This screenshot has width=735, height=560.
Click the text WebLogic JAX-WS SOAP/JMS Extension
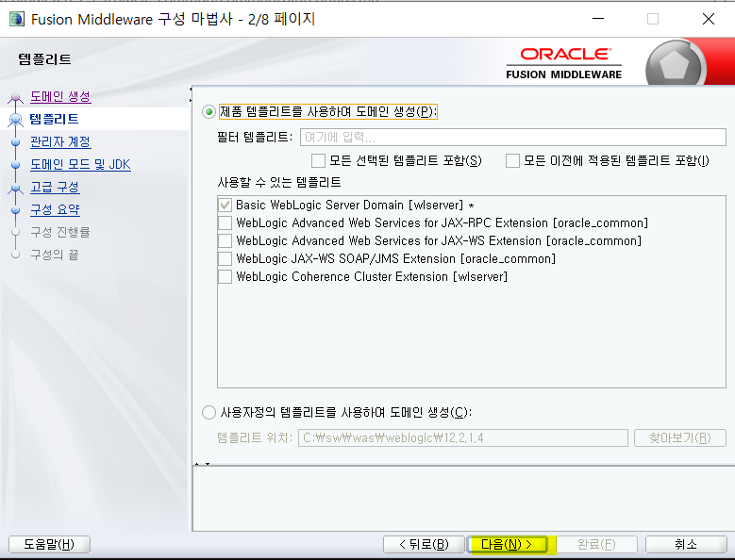click(346, 258)
